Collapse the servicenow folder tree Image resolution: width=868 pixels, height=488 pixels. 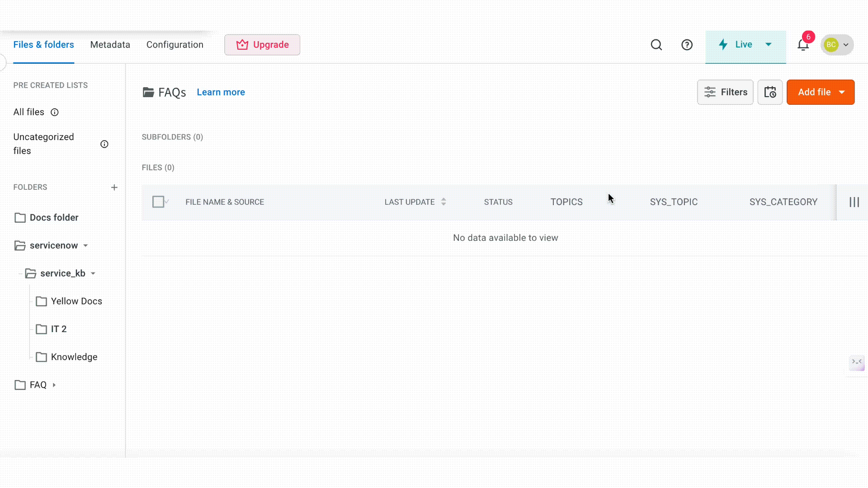85,245
